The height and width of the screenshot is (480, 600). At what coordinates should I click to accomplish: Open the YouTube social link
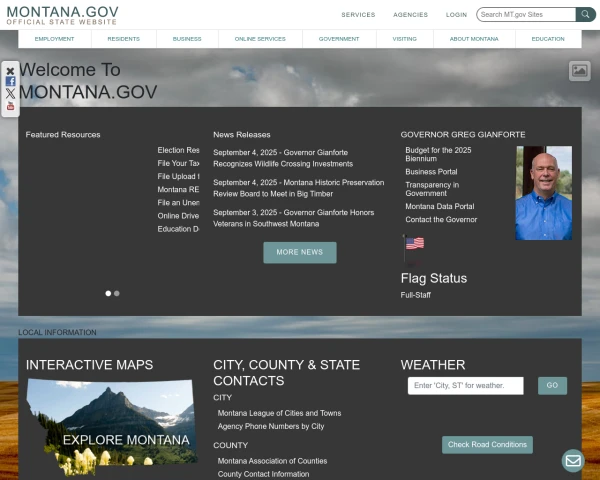(10, 106)
